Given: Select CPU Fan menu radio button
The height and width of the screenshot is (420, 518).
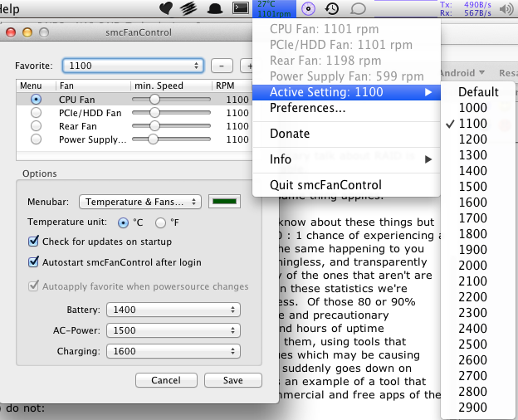Looking at the screenshot, I should 36,99.
